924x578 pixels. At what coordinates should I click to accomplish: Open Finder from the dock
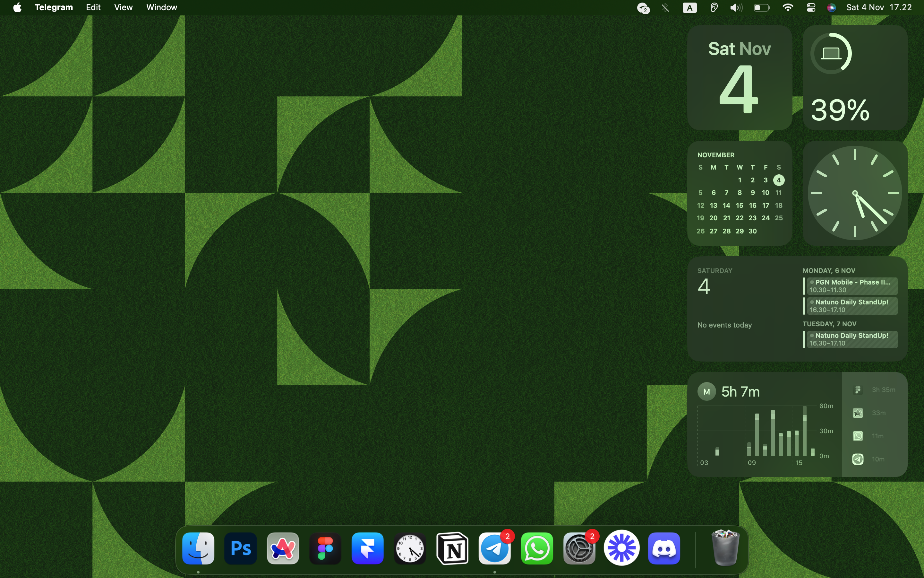click(198, 548)
